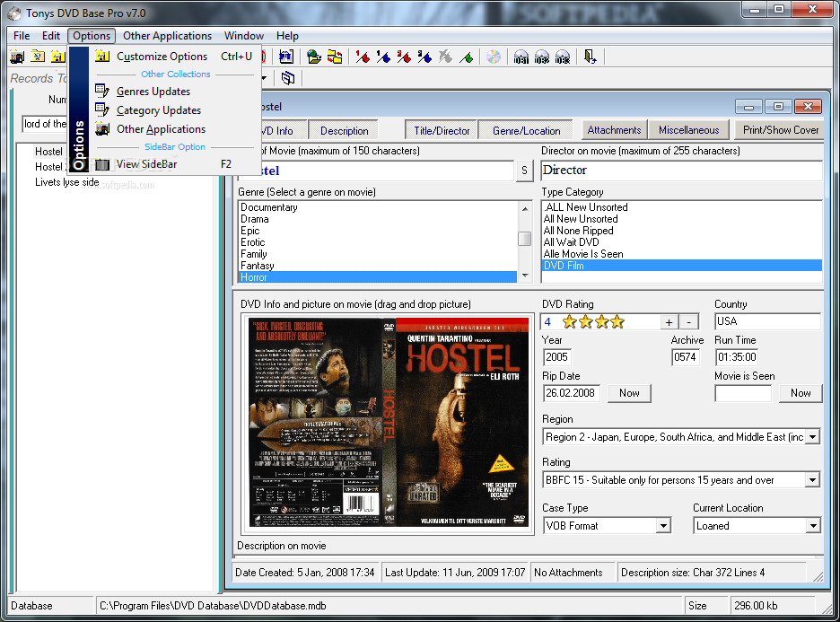Click the search box containing 'lord of the'

(x=45, y=124)
